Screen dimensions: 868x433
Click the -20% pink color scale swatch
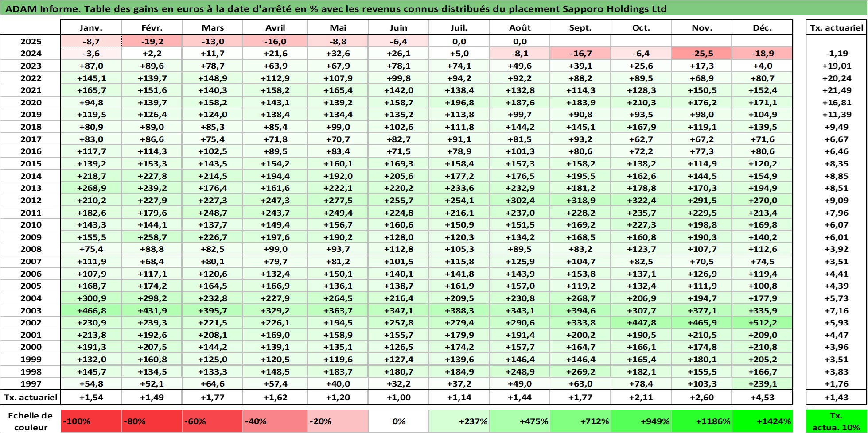tap(338, 421)
